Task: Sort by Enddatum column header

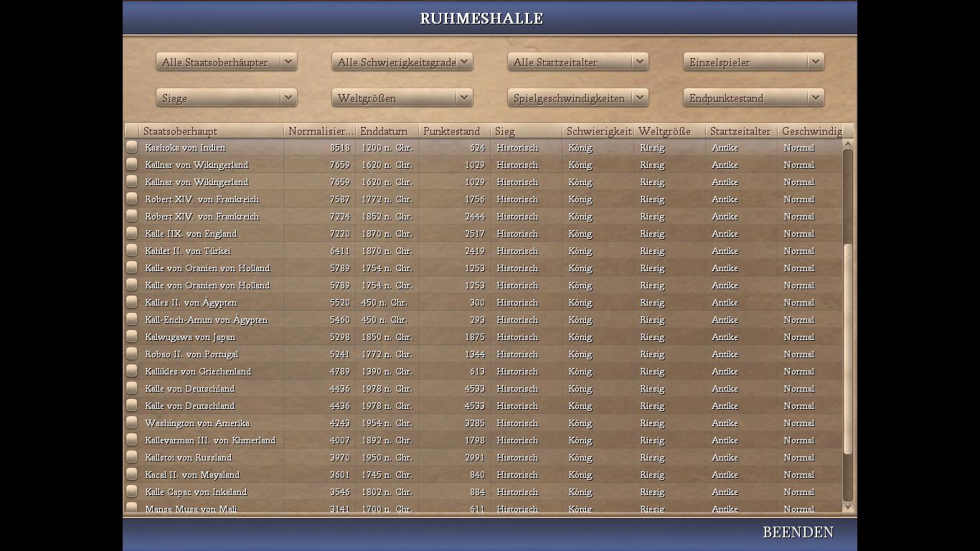Action: click(x=386, y=131)
